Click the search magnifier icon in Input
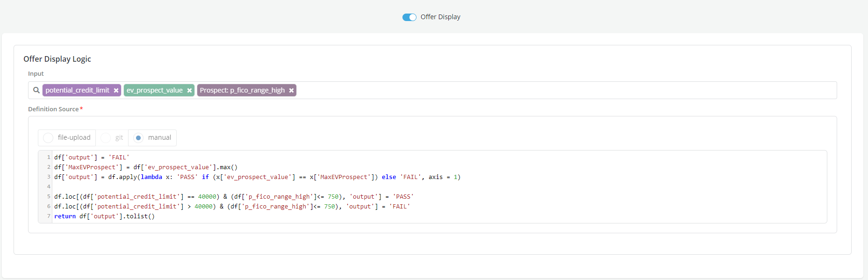The image size is (868, 280). point(36,90)
